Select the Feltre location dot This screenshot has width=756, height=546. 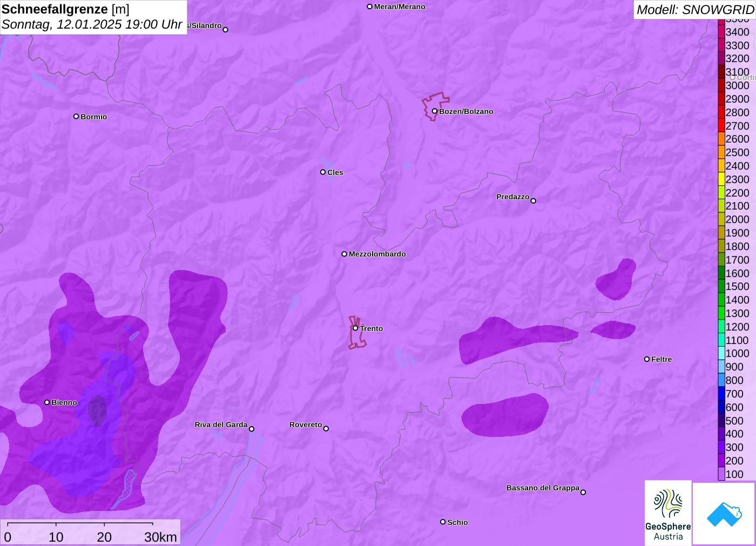pos(647,359)
